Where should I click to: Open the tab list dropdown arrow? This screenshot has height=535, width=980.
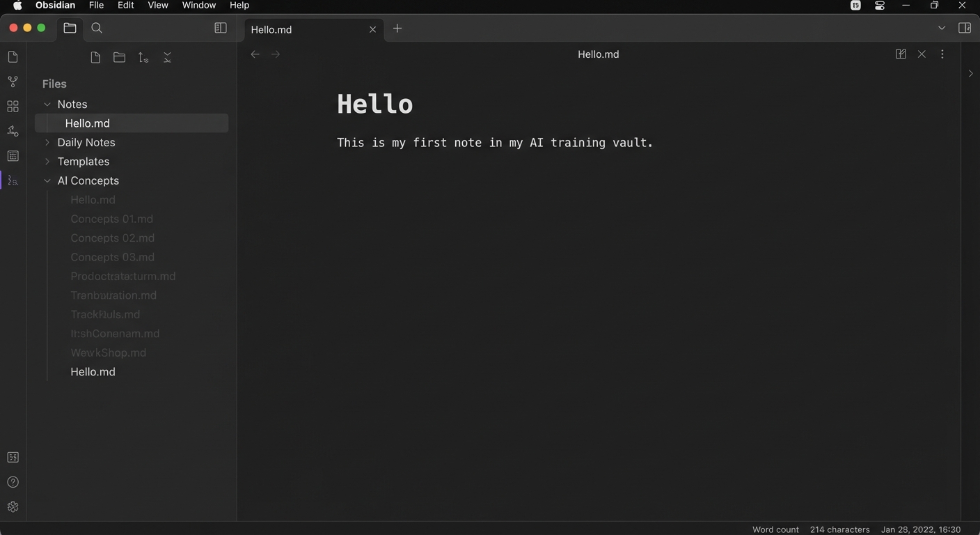(941, 29)
